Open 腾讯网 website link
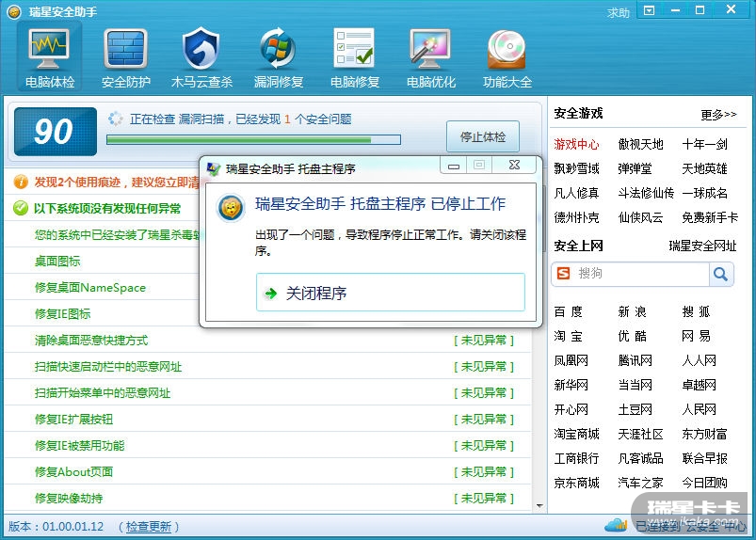The image size is (756, 540). [x=635, y=360]
